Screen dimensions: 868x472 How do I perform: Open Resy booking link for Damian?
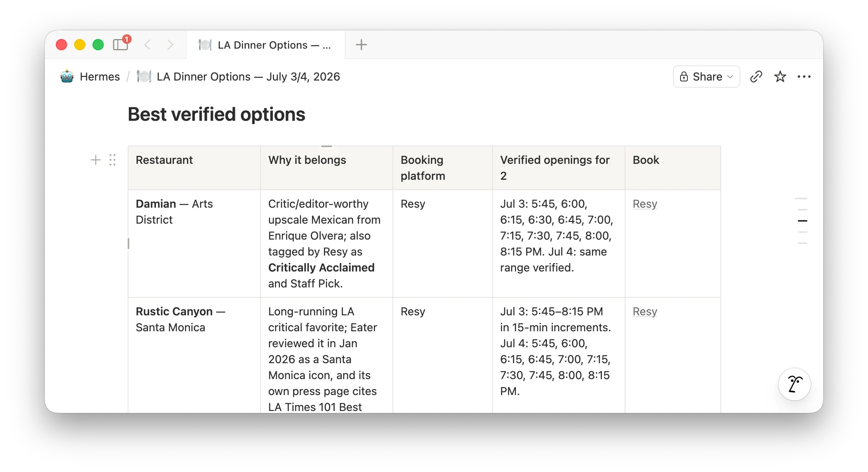(x=645, y=204)
